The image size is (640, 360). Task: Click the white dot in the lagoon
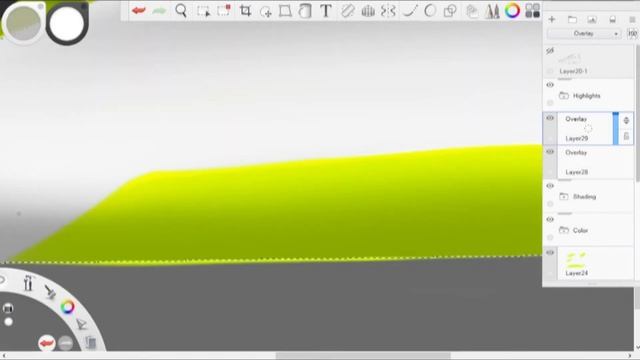pyautogui.click(x=8, y=322)
